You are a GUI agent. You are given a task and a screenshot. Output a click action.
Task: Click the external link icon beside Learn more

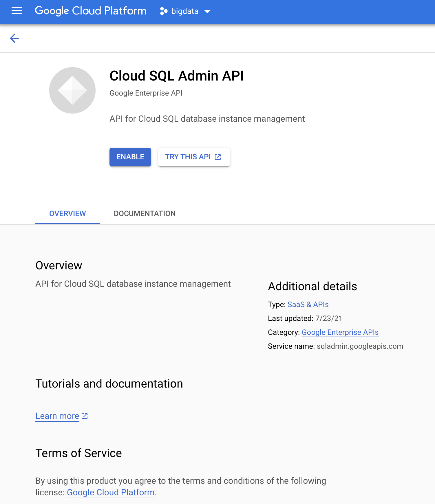pyautogui.click(x=85, y=416)
